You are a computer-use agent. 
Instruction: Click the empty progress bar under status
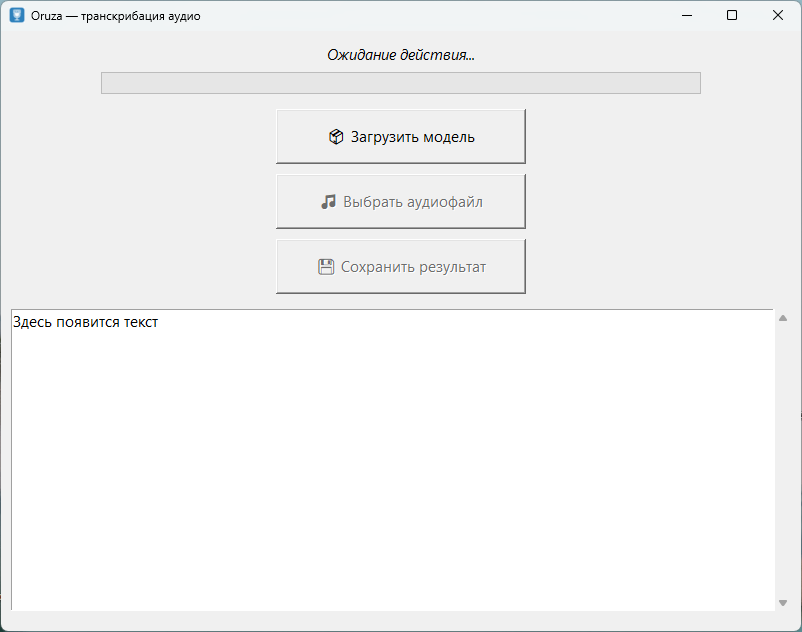click(x=400, y=83)
